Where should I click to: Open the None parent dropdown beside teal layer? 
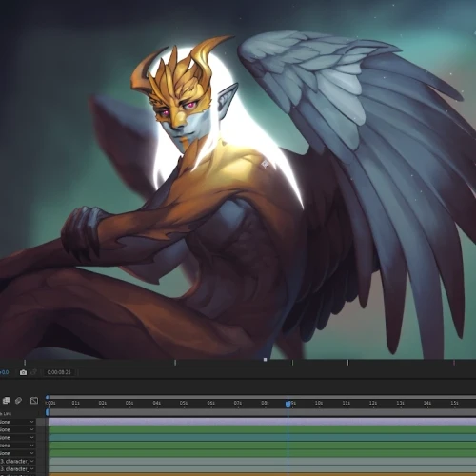tap(17, 438)
